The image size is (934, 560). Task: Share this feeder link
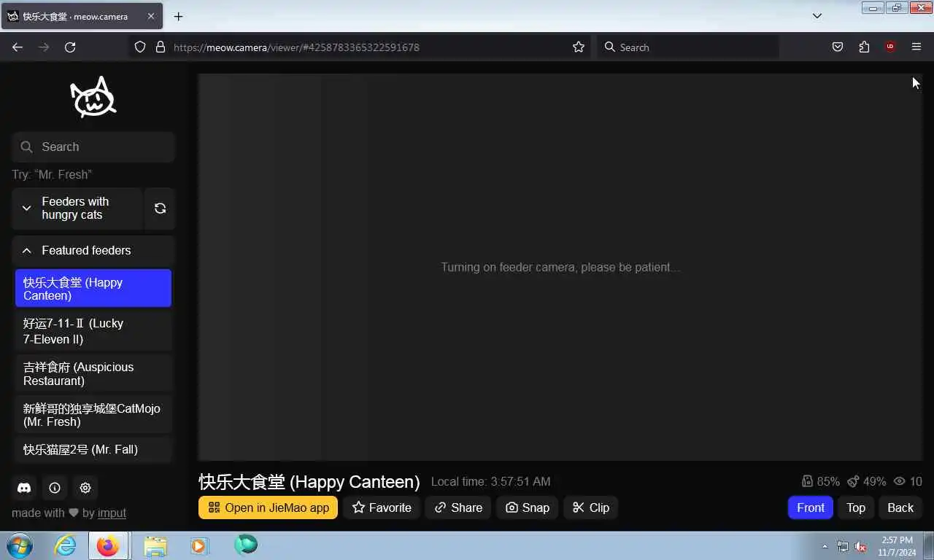(x=458, y=507)
